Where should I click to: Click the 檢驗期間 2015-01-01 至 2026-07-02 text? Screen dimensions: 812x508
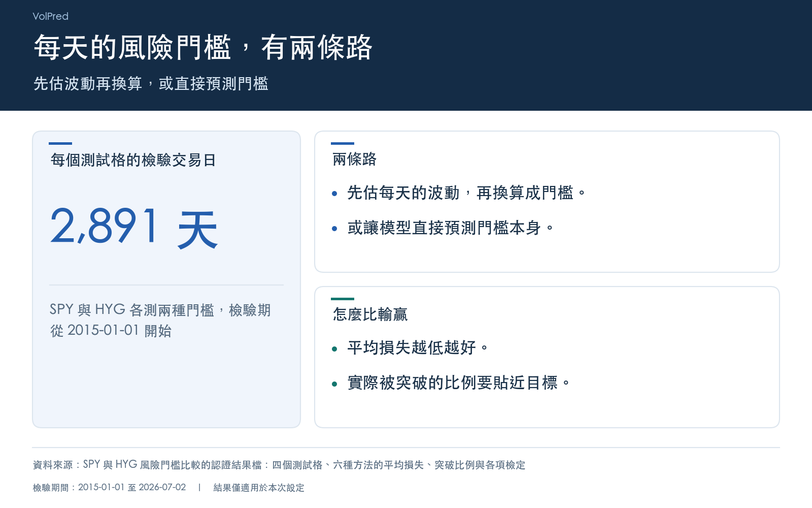pyautogui.click(x=109, y=487)
